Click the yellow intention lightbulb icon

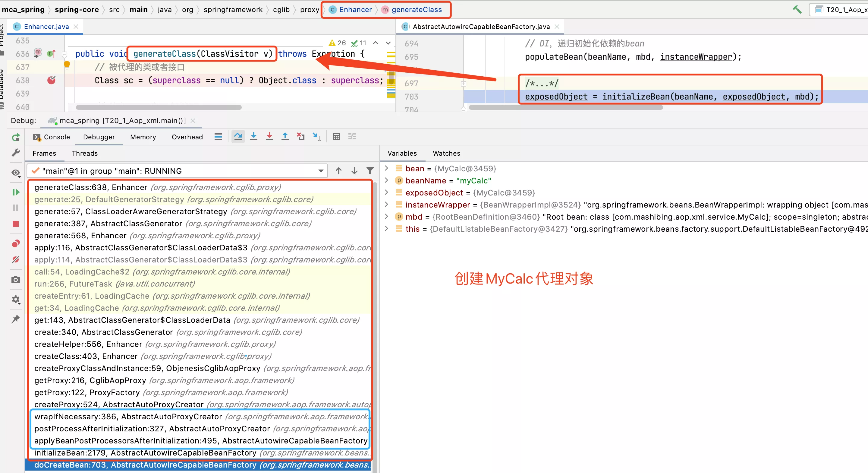click(x=67, y=65)
